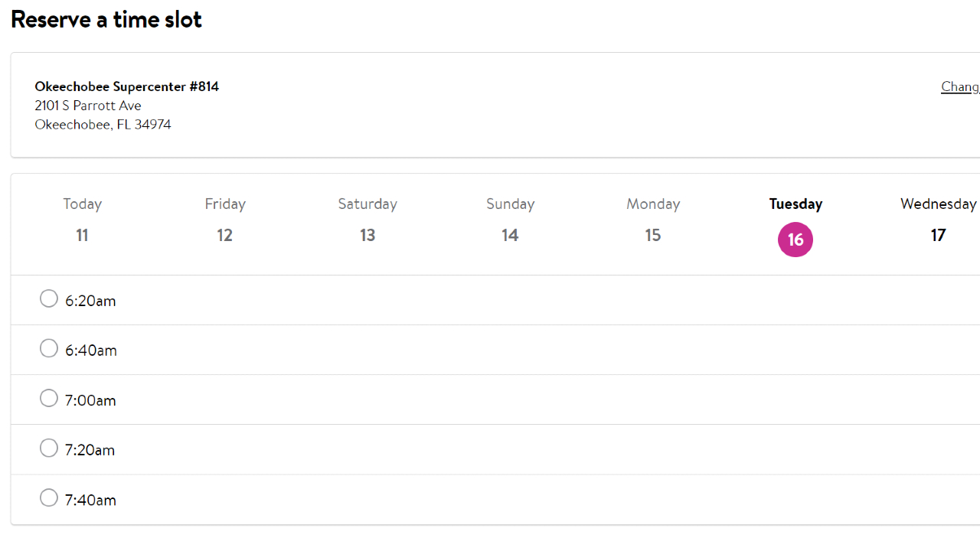Image resolution: width=980 pixels, height=551 pixels.
Task: Click the Okeechobee Supercenter #814 store name
Action: pyautogui.click(x=127, y=86)
